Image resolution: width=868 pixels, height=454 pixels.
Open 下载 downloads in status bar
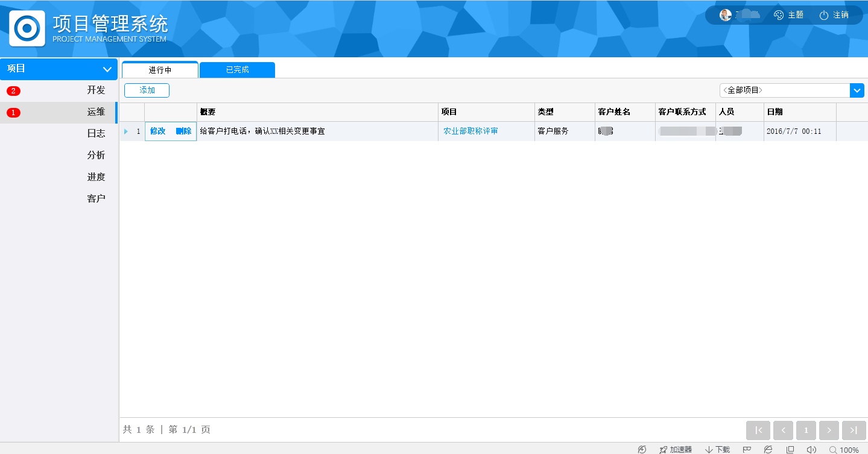(x=717, y=449)
